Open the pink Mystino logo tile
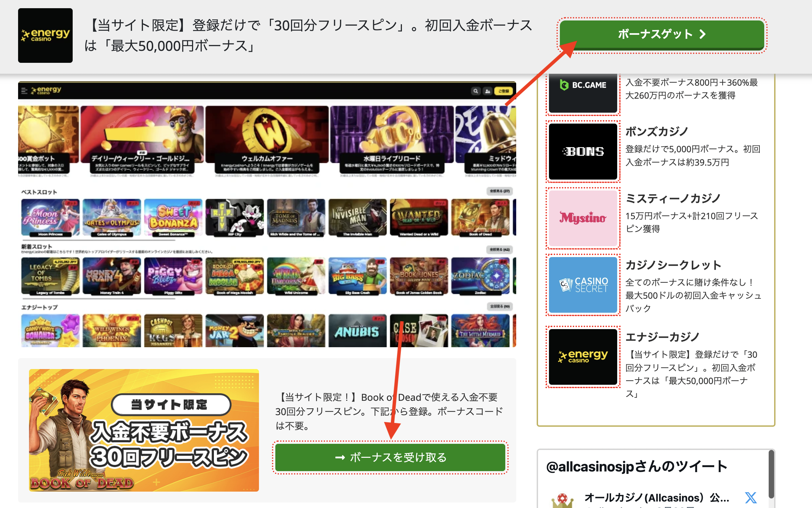 point(583,218)
